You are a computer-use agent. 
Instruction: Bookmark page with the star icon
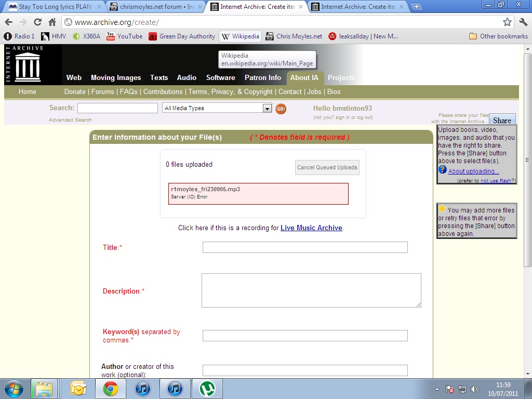(507, 22)
